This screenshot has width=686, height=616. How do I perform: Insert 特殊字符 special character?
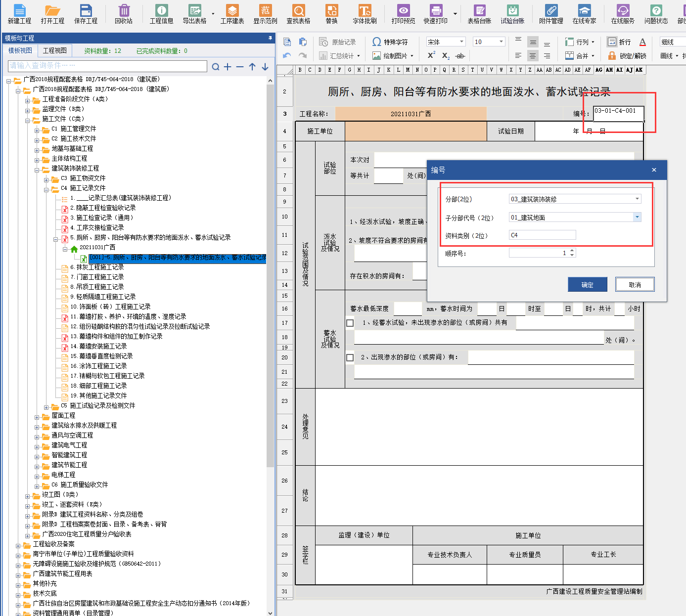390,42
